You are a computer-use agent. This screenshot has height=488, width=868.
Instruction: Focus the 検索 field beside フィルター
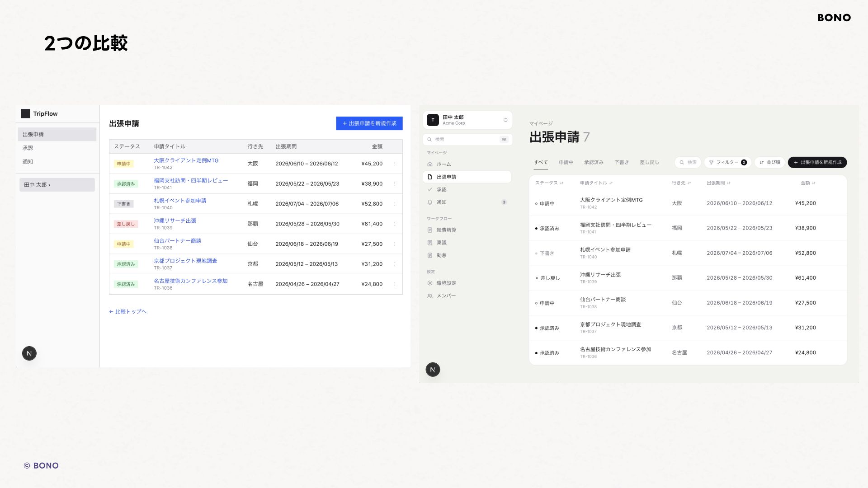pyautogui.click(x=688, y=162)
